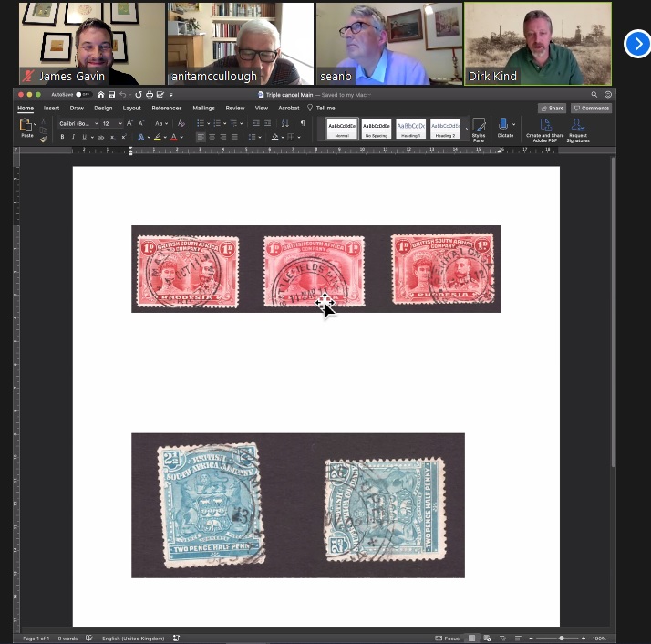Open the Comments button
This screenshot has width=651, height=644.
(591, 108)
